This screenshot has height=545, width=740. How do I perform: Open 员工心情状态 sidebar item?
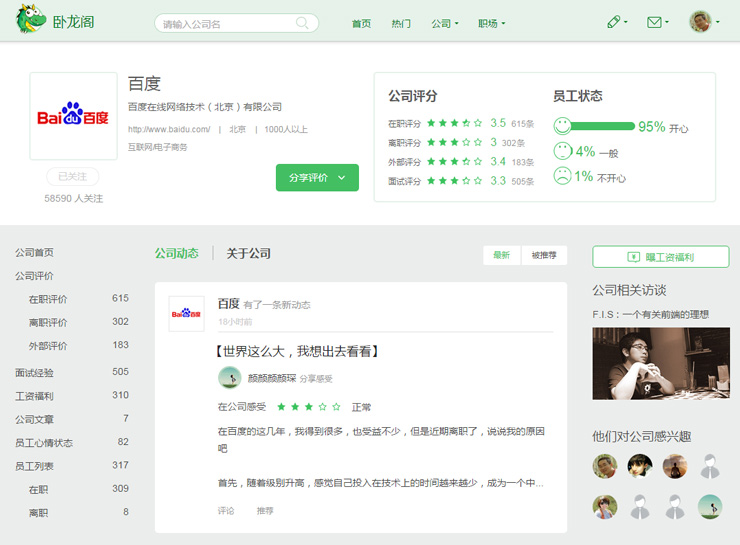(44, 443)
